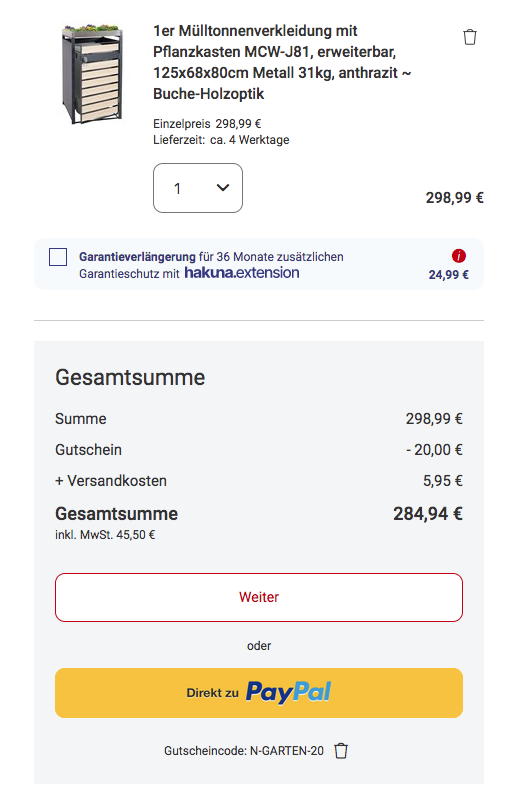Click the Gutscheincode: N-GARTEN-20 text
The width and height of the screenshot is (513, 808).
pos(244,751)
